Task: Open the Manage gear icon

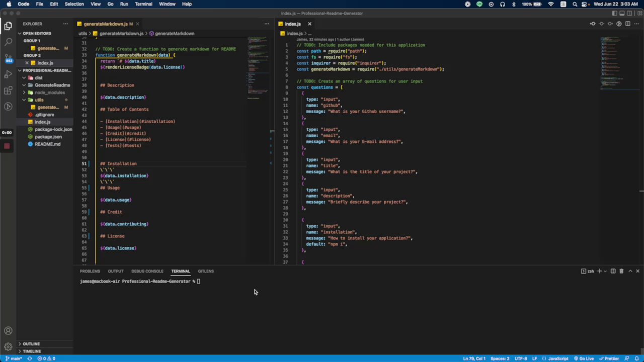Action: 8,347
